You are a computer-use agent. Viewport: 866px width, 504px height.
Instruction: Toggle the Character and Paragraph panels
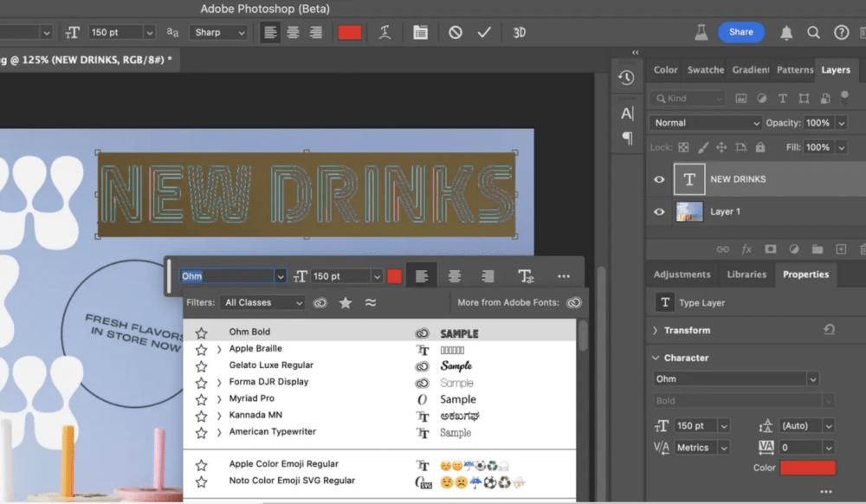420,33
